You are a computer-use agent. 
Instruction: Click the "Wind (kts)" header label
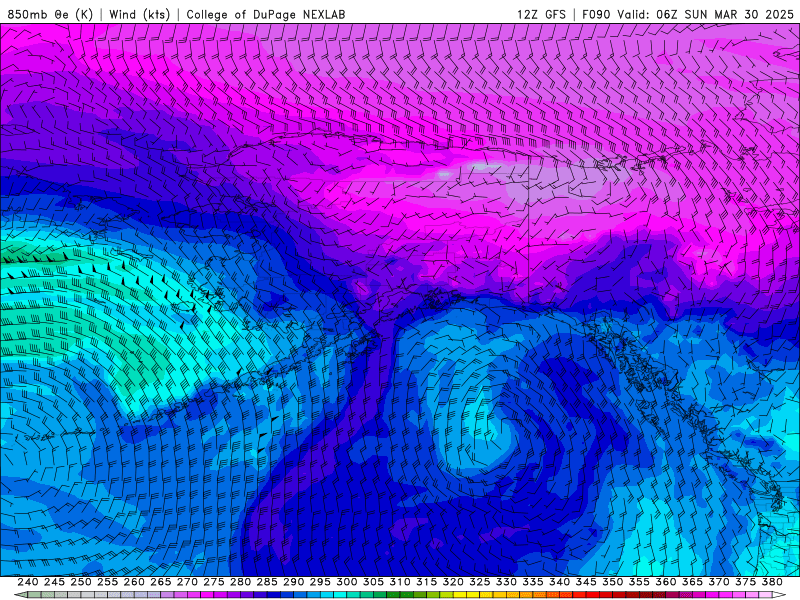tap(140, 14)
